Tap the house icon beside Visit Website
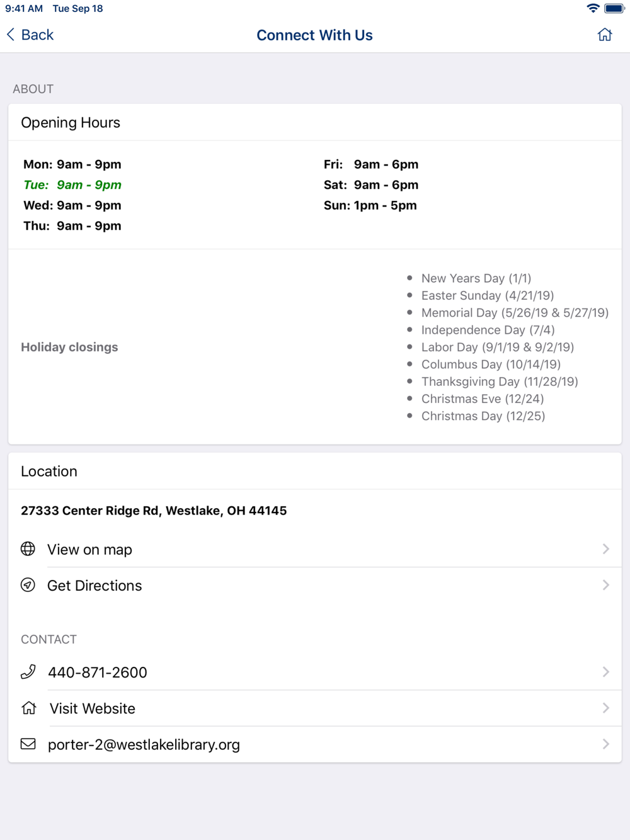The image size is (630, 840). [29, 708]
